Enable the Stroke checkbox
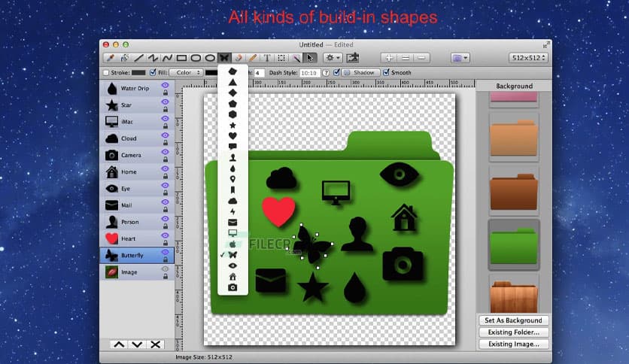This screenshot has height=364, width=629. (x=106, y=72)
